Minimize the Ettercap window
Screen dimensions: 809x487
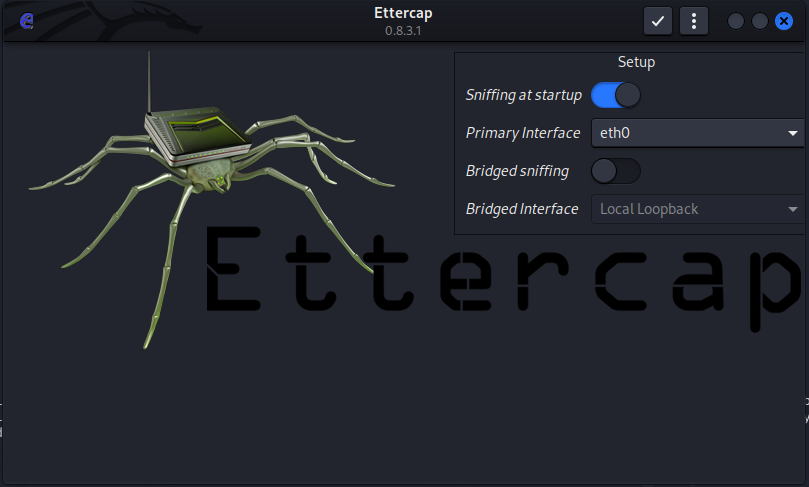point(736,21)
